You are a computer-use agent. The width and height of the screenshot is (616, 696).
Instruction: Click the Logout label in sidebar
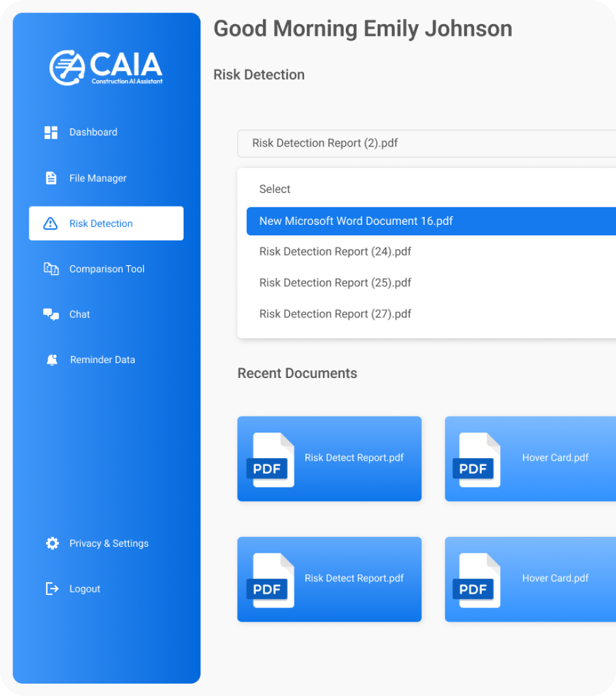(85, 589)
